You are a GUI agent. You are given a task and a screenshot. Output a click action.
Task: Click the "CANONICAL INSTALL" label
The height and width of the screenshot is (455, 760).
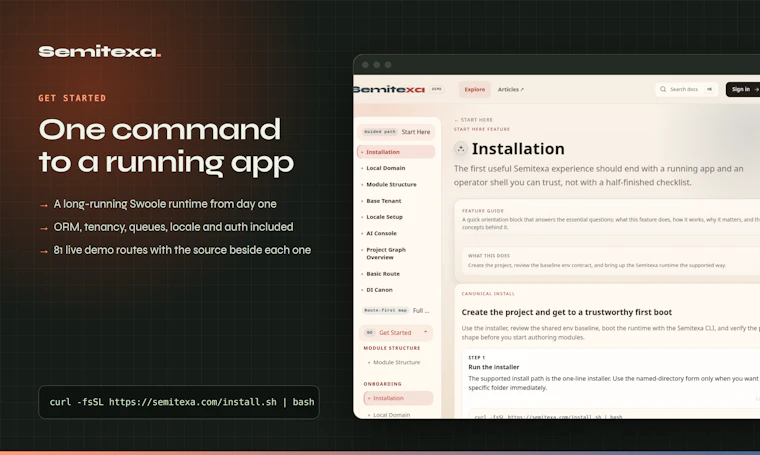(488, 294)
